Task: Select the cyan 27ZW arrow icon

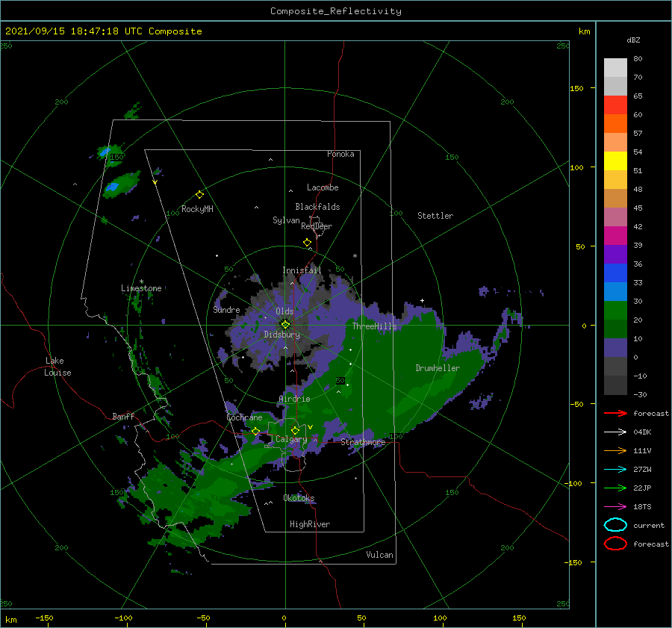Action: click(x=615, y=470)
